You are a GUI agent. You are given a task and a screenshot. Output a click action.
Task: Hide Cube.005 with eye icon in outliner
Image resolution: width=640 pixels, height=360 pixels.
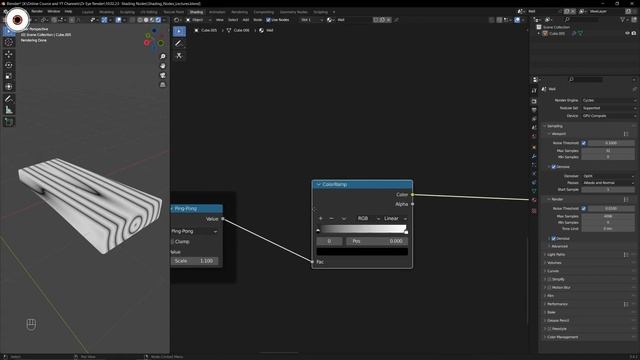click(627, 33)
